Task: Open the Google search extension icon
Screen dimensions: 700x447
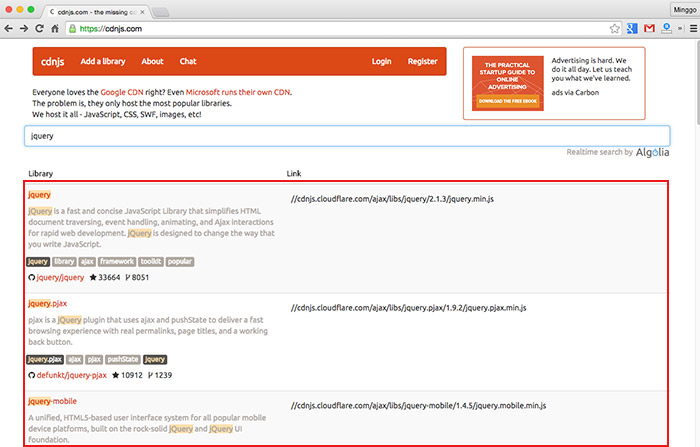Action: [x=632, y=29]
